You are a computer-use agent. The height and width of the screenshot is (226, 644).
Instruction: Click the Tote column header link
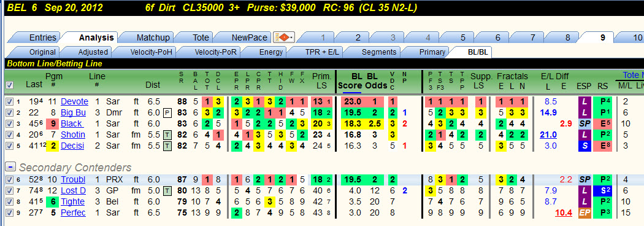point(634,75)
